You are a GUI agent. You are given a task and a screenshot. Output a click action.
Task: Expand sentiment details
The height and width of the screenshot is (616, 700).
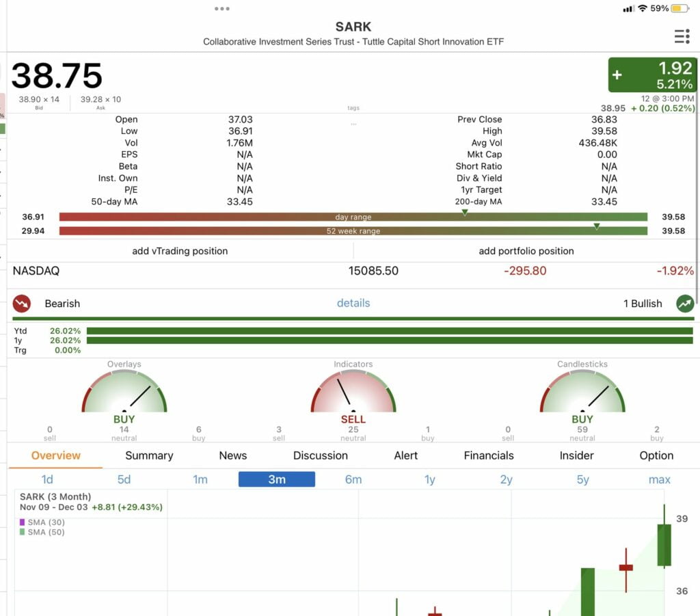(x=353, y=303)
